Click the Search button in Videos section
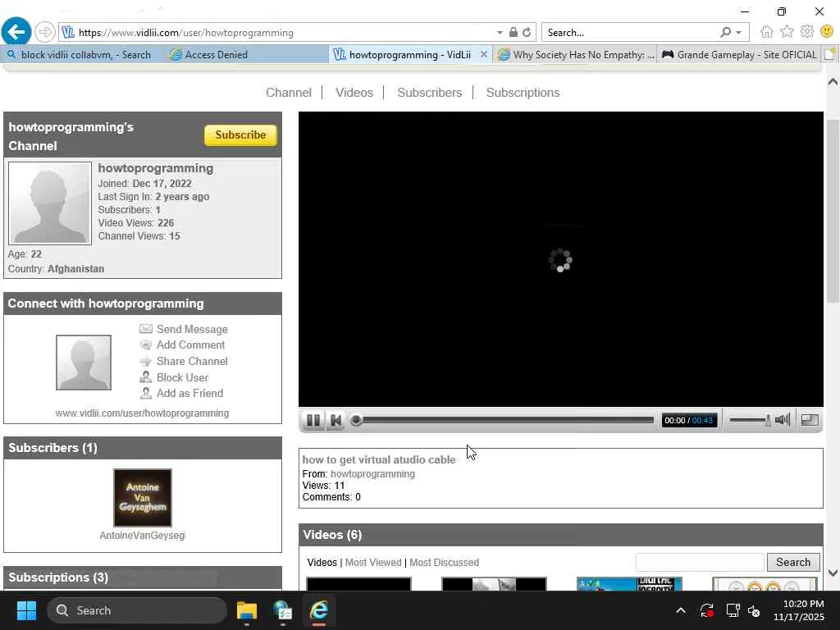The image size is (840, 630). coord(793,562)
